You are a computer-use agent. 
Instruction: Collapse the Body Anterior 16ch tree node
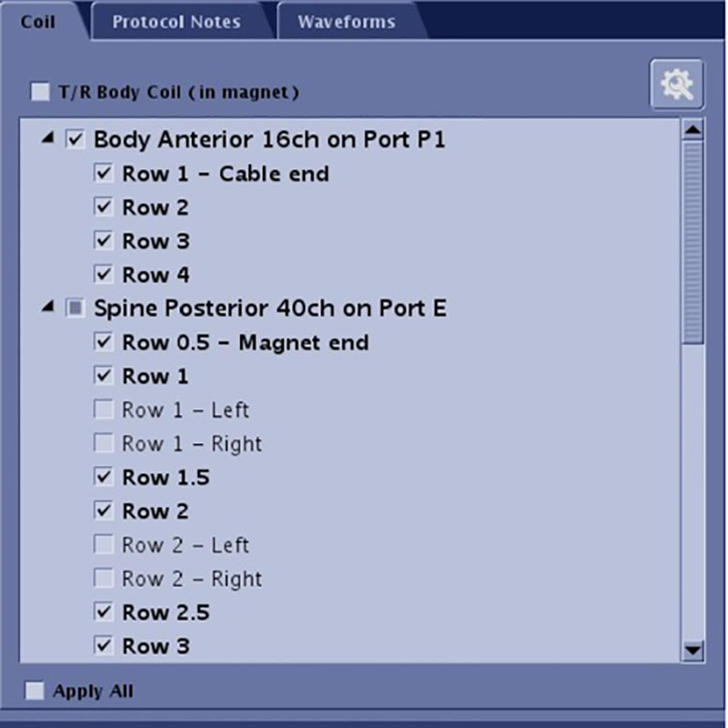pos(46,140)
